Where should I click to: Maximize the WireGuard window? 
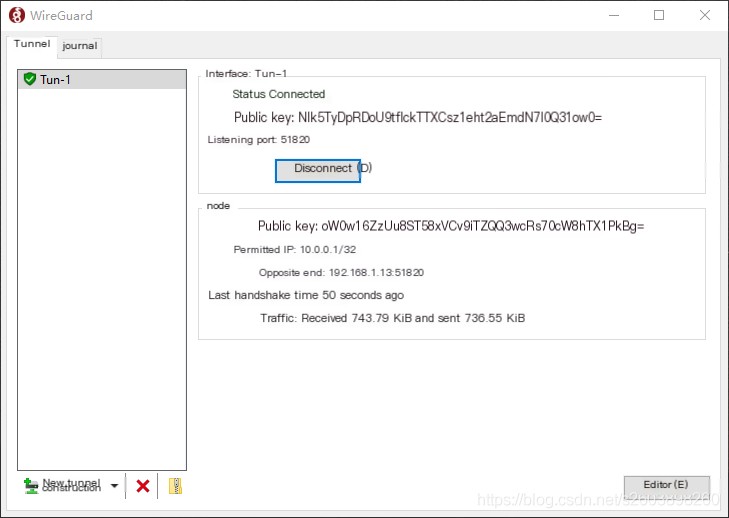tap(659, 15)
